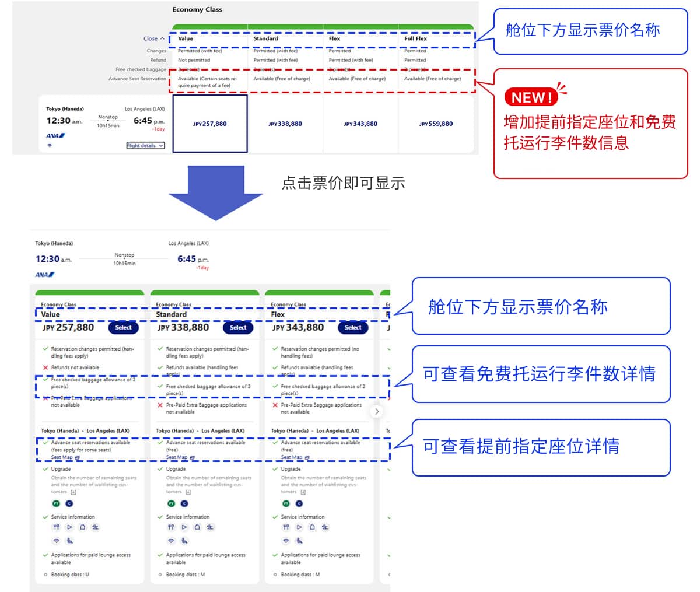Click the green PY upgrade badge in Value card
This screenshot has width=700, height=592.
[57, 503]
